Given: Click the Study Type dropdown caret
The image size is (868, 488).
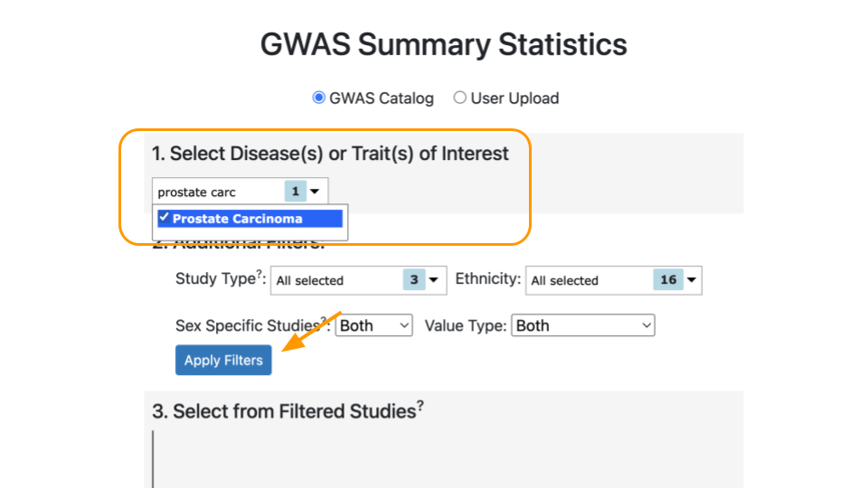Looking at the screenshot, I should (x=433, y=280).
